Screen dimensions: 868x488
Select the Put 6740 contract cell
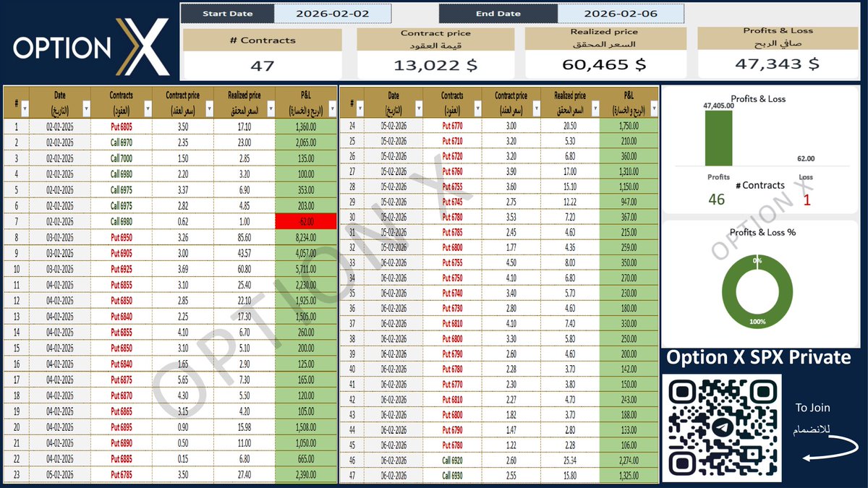coord(453,293)
